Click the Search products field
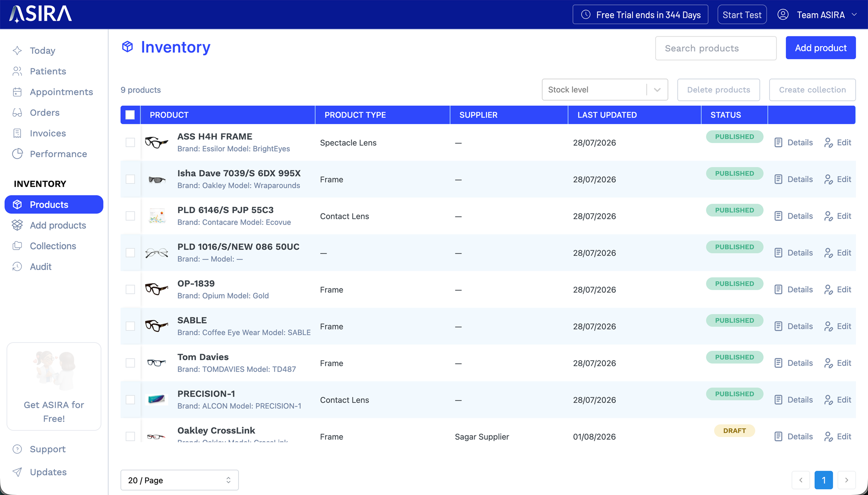This screenshot has height=495, width=868. click(716, 48)
